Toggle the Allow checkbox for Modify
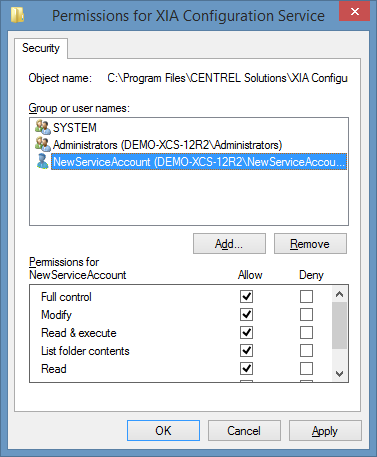377x457 pixels. click(246, 314)
